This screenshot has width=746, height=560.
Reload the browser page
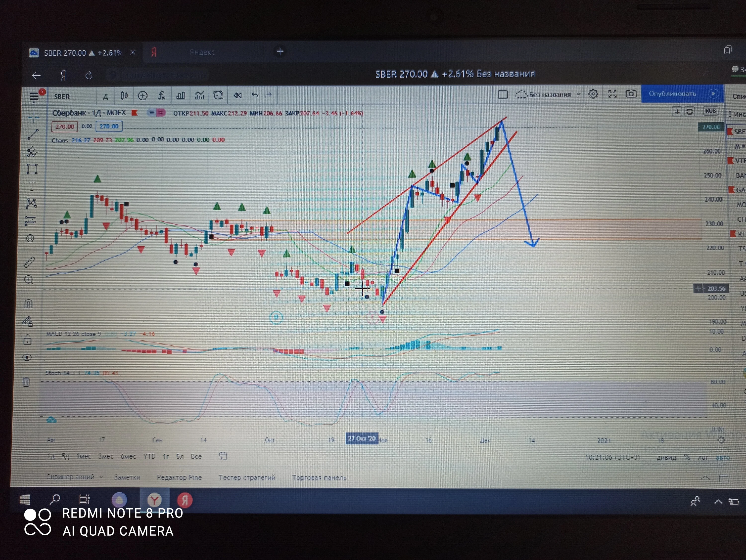tap(89, 75)
